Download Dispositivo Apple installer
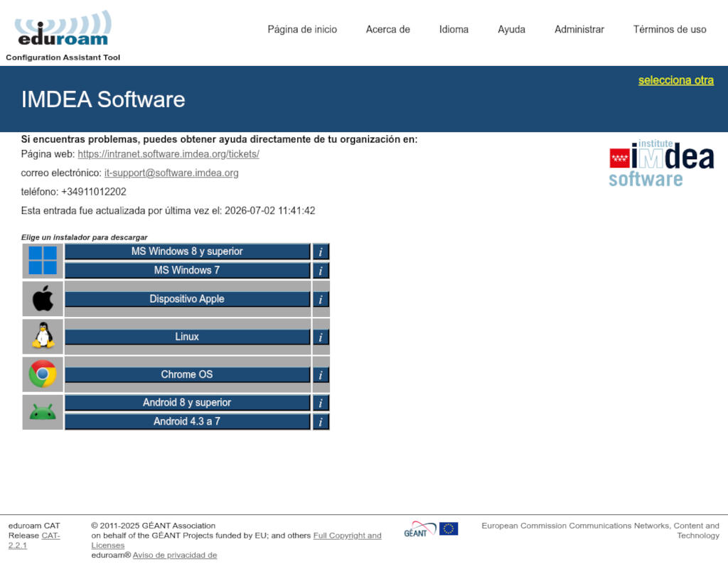The height and width of the screenshot is (569, 728). tap(187, 299)
